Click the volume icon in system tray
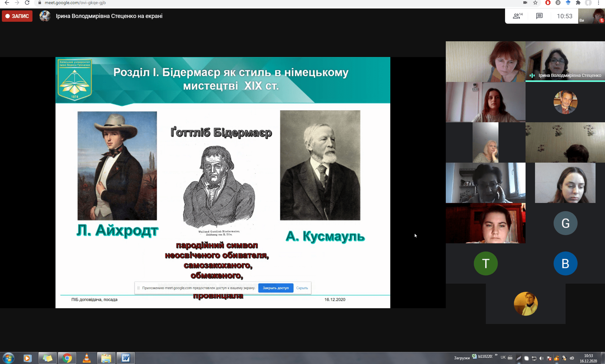Image resolution: width=605 pixels, height=364 pixels. pos(541,358)
